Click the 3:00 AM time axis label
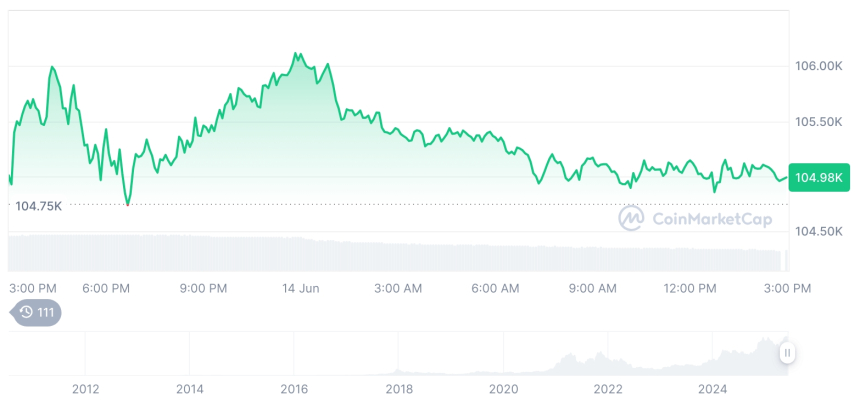This screenshot has height=401, width=860. (398, 288)
